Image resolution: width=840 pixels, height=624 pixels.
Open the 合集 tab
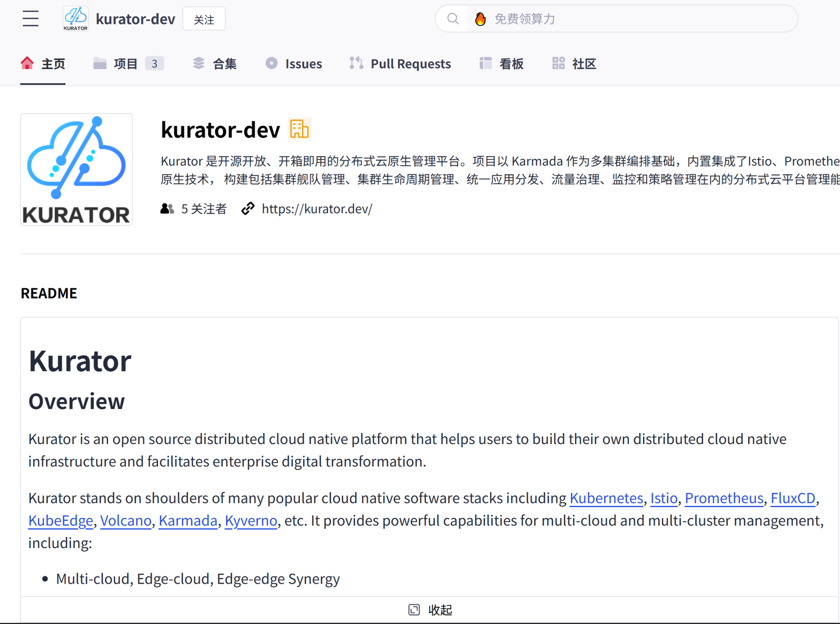click(x=215, y=64)
